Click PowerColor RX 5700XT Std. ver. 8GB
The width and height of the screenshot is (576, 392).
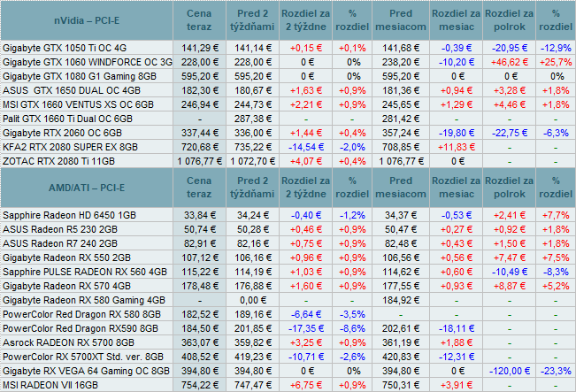tap(83, 357)
